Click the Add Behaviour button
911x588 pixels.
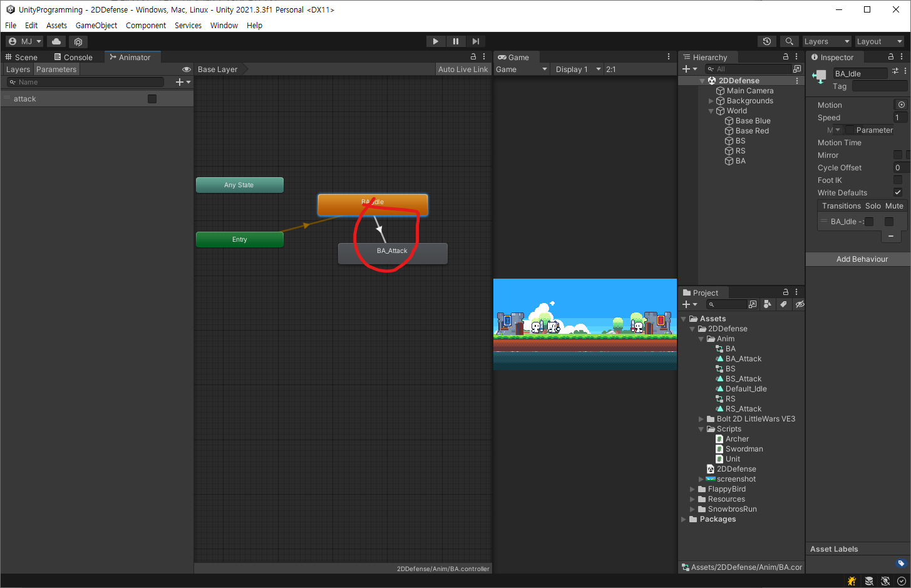tap(862, 259)
